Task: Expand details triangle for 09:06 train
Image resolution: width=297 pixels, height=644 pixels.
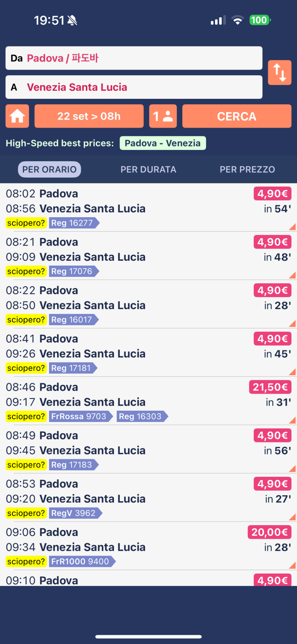Action: click(292, 566)
